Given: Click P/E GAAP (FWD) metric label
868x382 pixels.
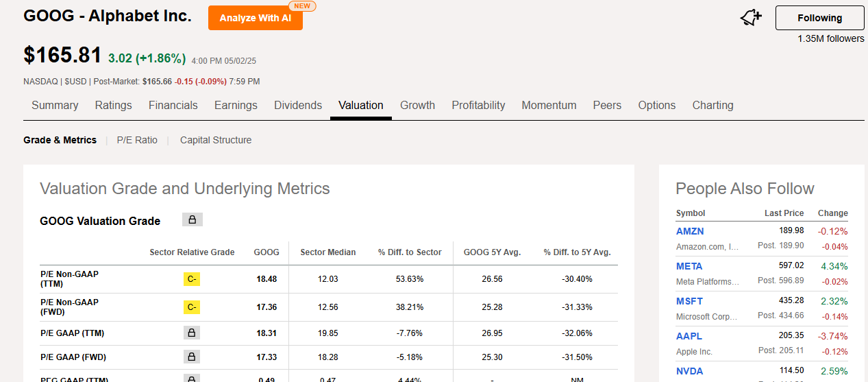Looking at the screenshot, I should (73, 357).
